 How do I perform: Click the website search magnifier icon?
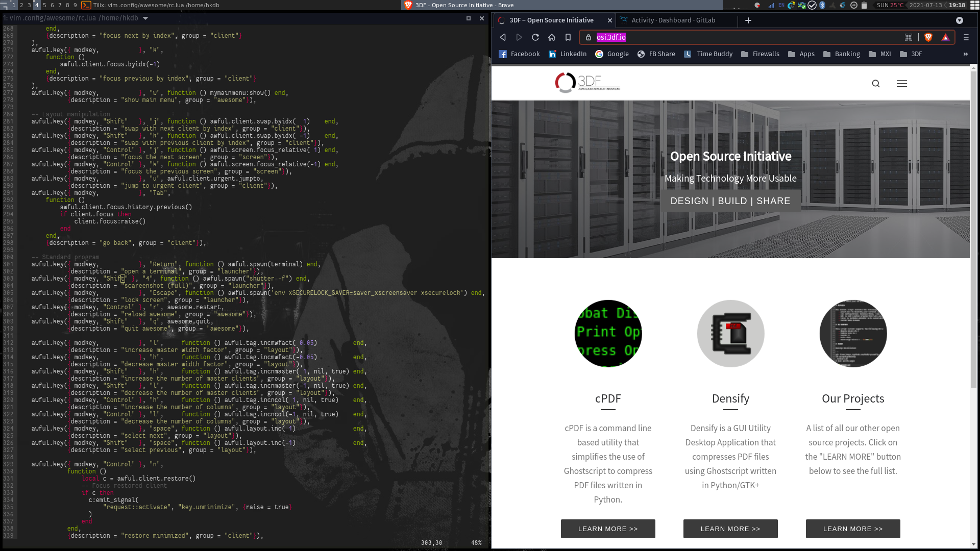[x=876, y=84]
